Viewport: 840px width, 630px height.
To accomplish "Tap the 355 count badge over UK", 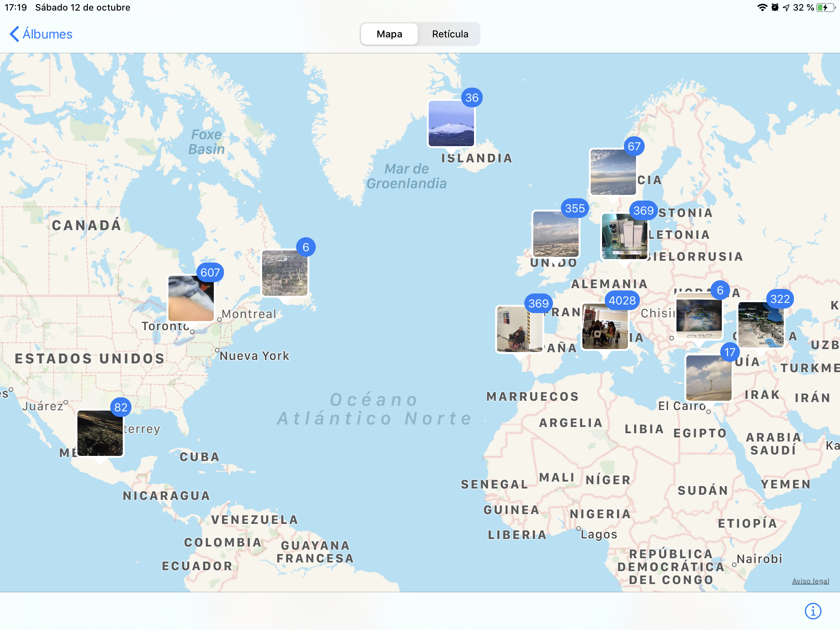I will coord(574,208).
